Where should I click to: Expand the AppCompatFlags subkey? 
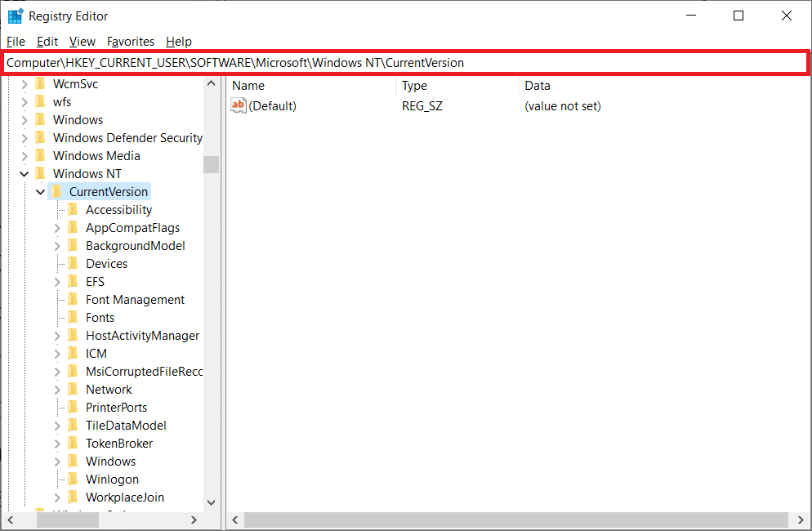56,227
